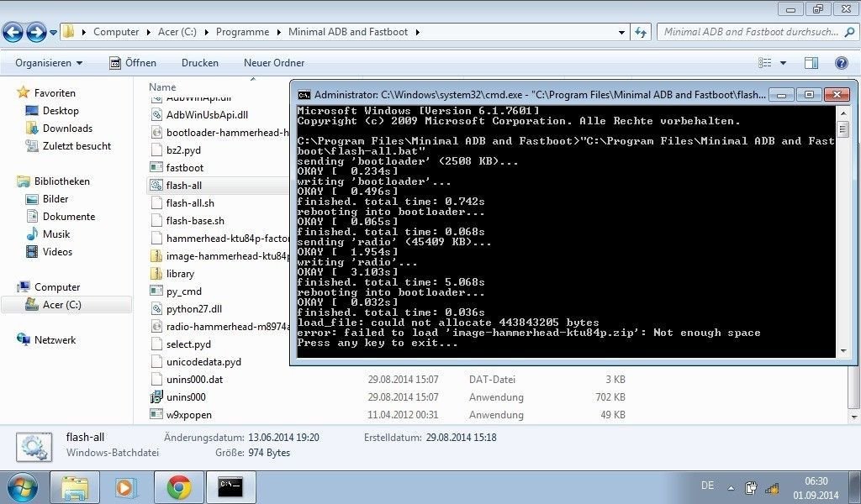Open Explorer help question mark icon

point(841,63)
